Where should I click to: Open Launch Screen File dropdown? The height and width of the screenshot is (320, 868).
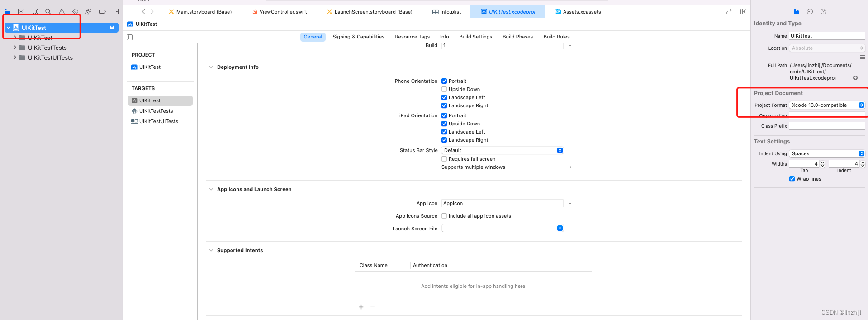click(502, 228)
